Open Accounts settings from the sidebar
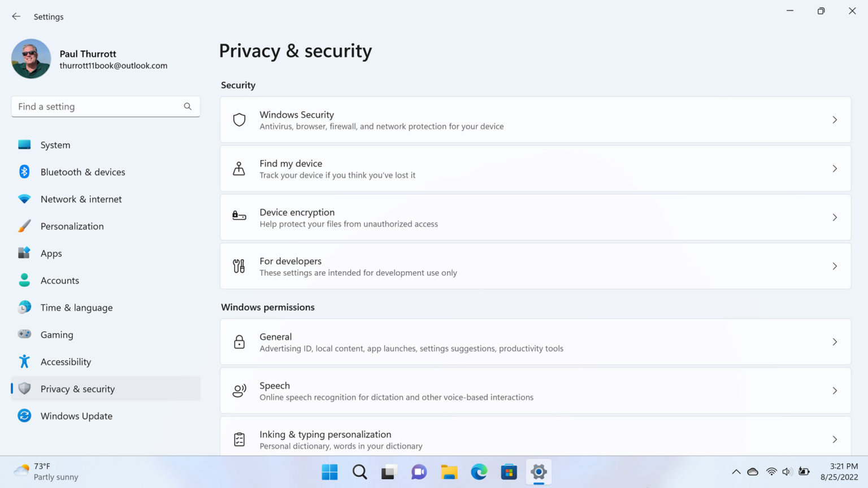The width and height of the screenshot is (868, 488). (59, 280)
